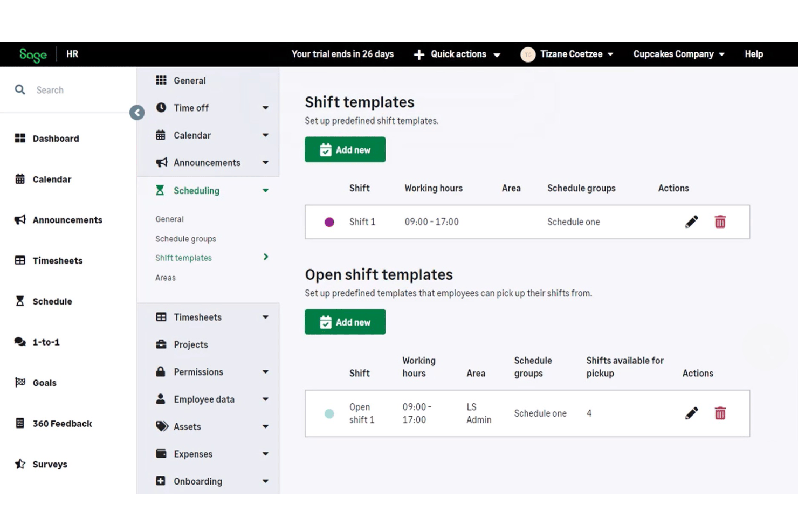Viewport: 798px width, 532px height.
Task: Open Surveys in left sidebar
Action: 50,464
